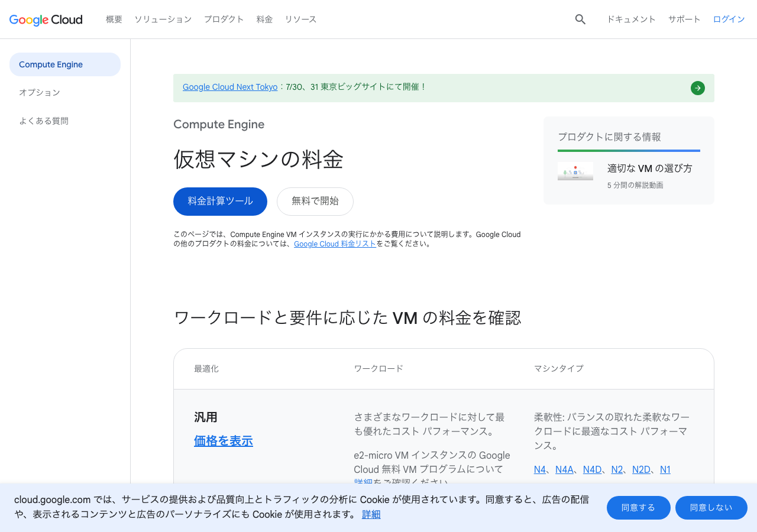The height and width of the screenshot is (532, 757).
Task: Open the 概要 menu
Action: pos(114,20)
